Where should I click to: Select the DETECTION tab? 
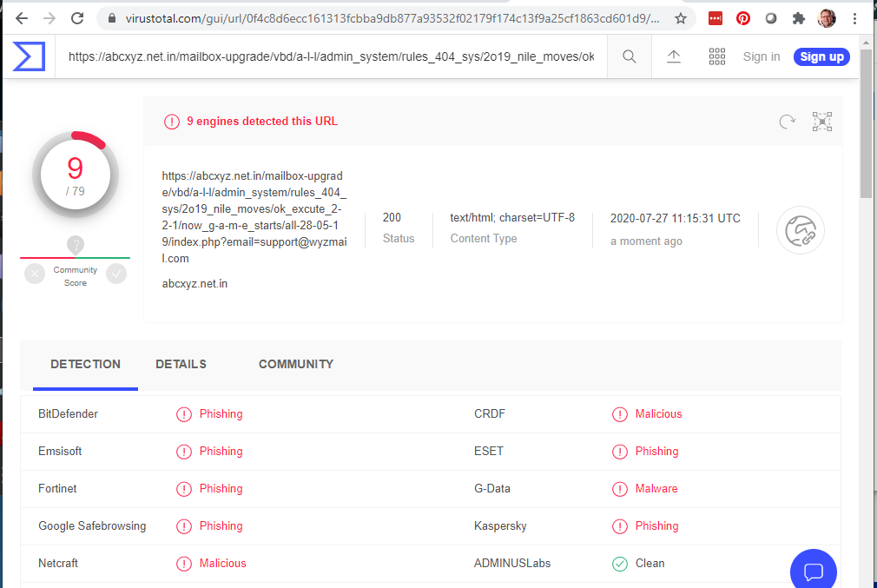(x=85, y=364)
